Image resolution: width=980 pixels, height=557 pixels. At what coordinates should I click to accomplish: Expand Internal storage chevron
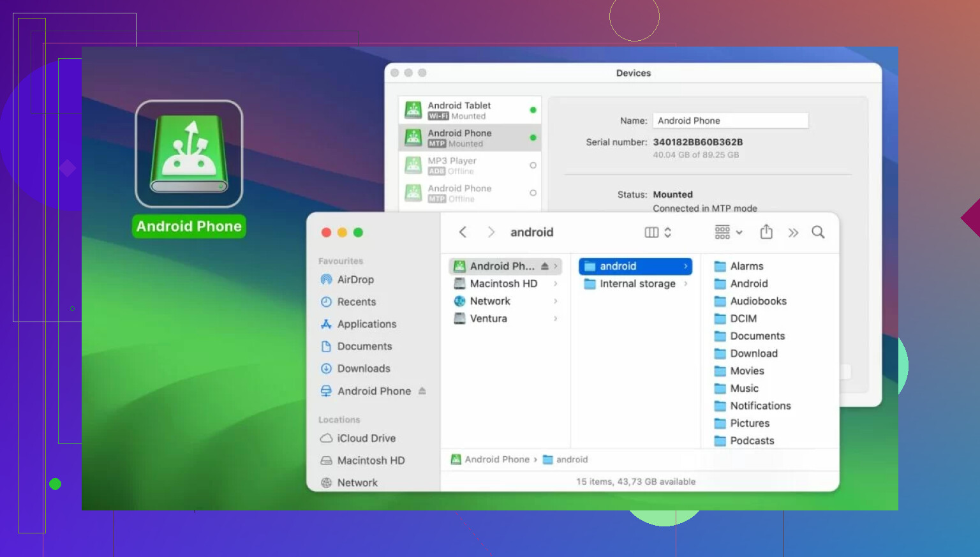(686, 284)
